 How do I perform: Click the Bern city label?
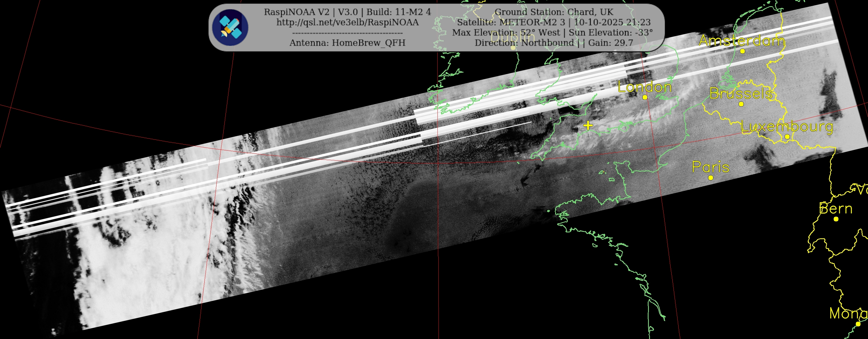836,208
